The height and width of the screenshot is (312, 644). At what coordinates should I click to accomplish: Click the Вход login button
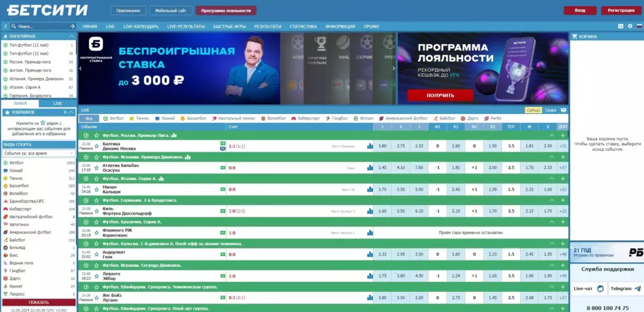580,10
